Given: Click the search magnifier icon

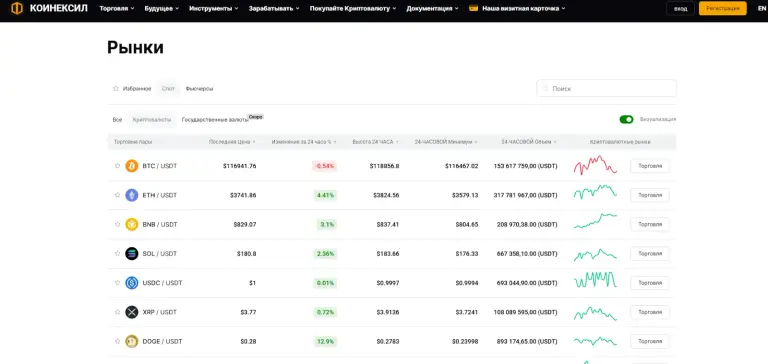Looking at the screenshot, I should 546,89.
